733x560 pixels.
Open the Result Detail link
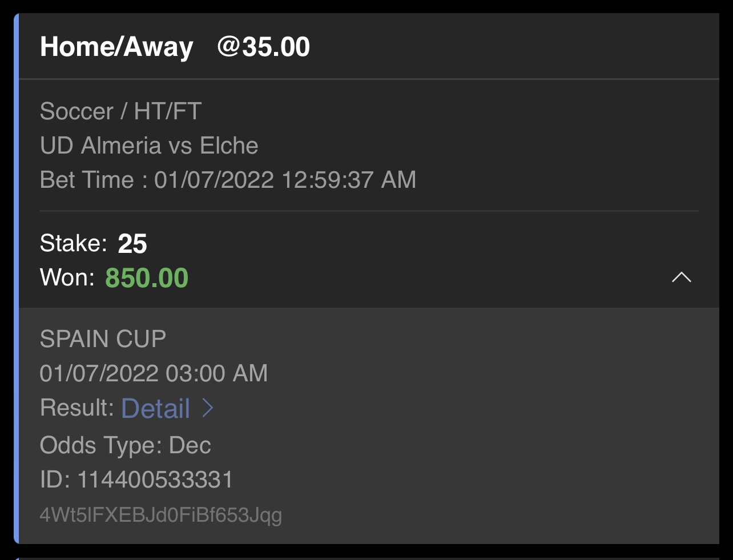156,408
